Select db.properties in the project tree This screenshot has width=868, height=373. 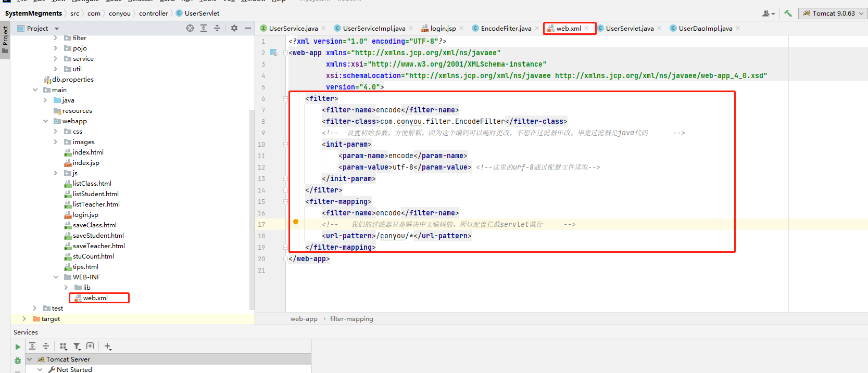point(73,80)
